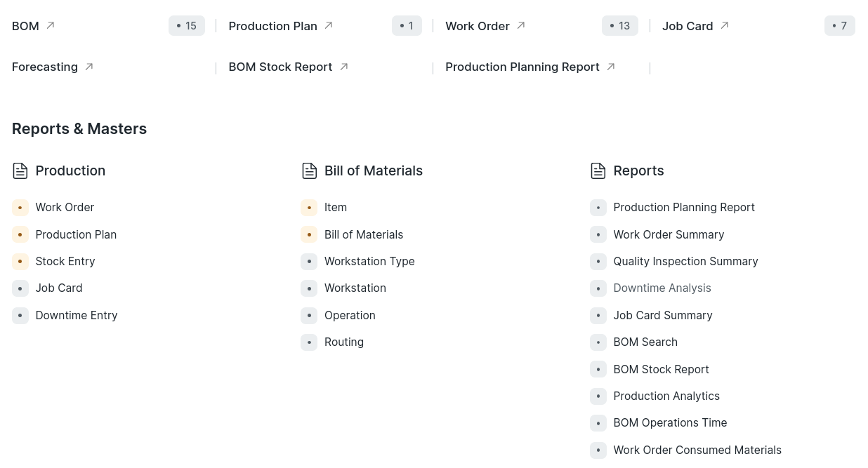Open Item under Bill of Materials
Screen dimensions: 868x468
pos(336,207)
